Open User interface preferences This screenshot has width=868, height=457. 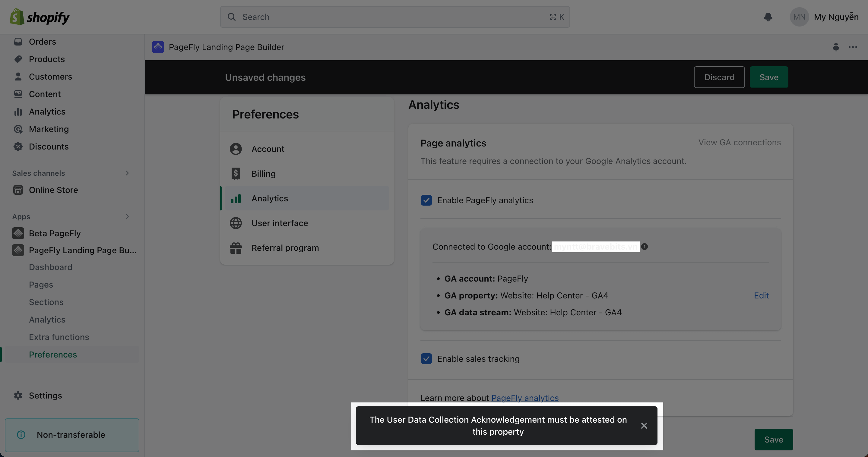(x=307, y=223)
